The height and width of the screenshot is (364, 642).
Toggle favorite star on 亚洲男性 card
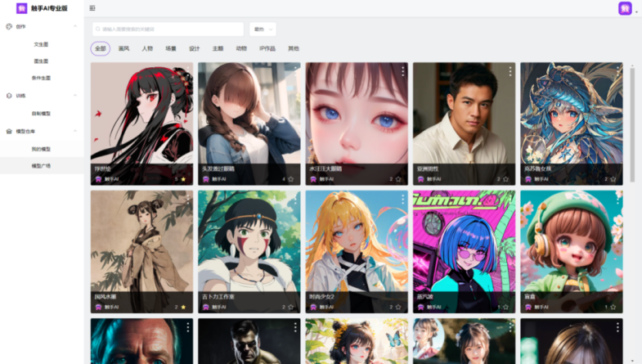[505, 178]
